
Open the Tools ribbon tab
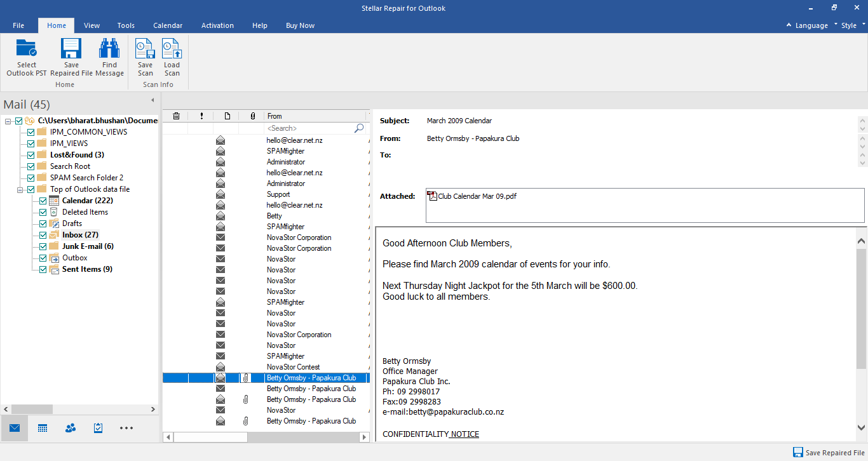[x=126, y=25]
